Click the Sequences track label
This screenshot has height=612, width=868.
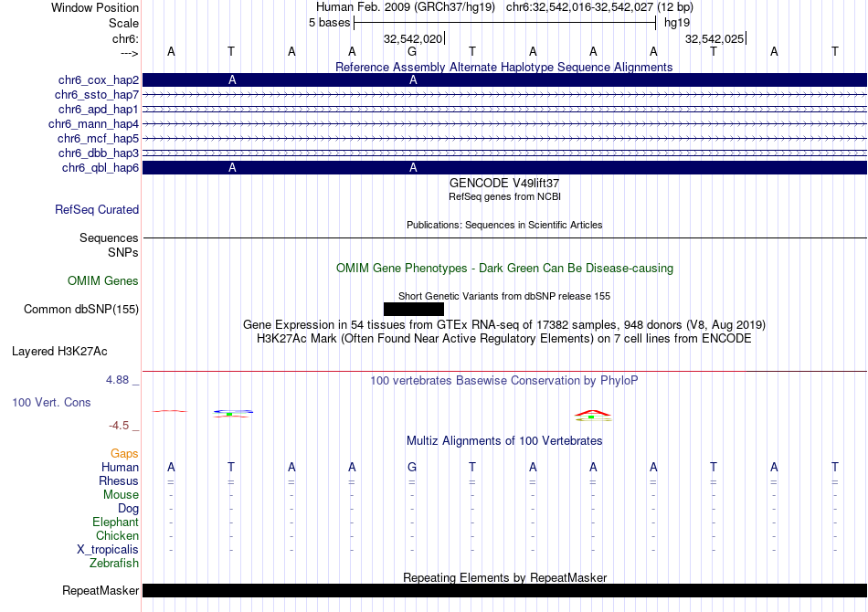109,237
